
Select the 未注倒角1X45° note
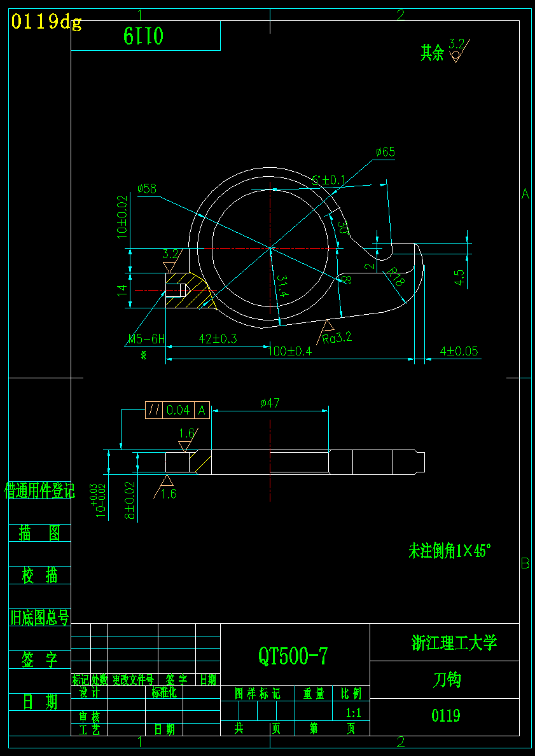click(450, 551)
